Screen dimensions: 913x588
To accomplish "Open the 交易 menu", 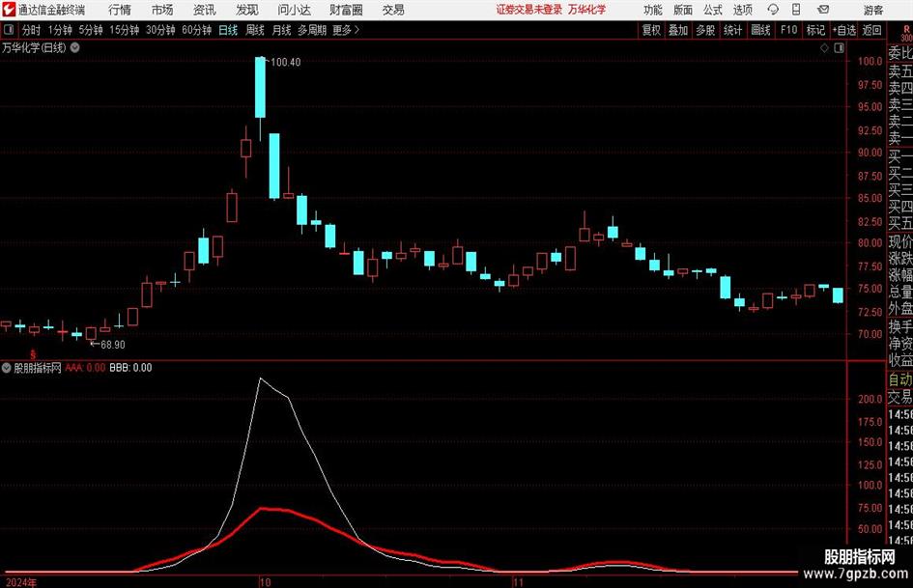I will (x=393, y=10).
